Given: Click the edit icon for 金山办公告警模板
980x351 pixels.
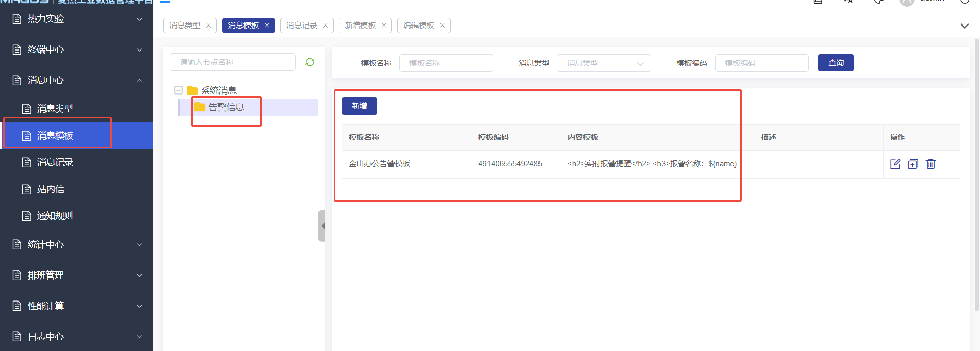Looking at the screenshot, I should [895, 164].
